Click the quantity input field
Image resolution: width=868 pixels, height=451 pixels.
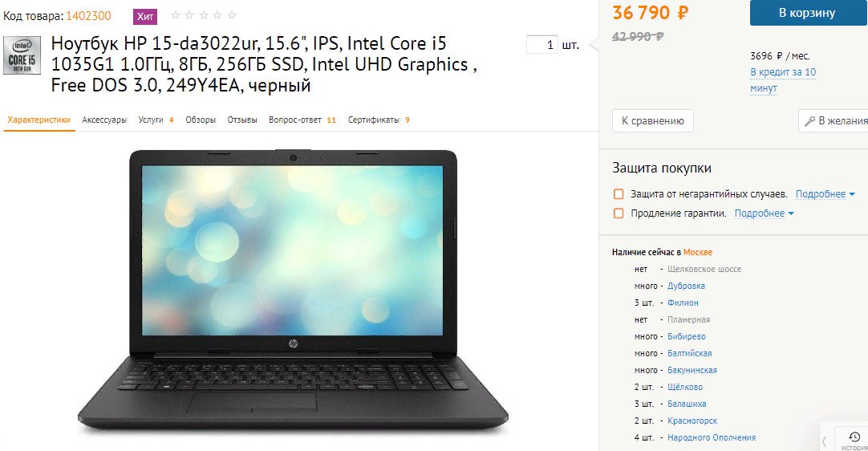pyautogui.click(x=542, y=45)
